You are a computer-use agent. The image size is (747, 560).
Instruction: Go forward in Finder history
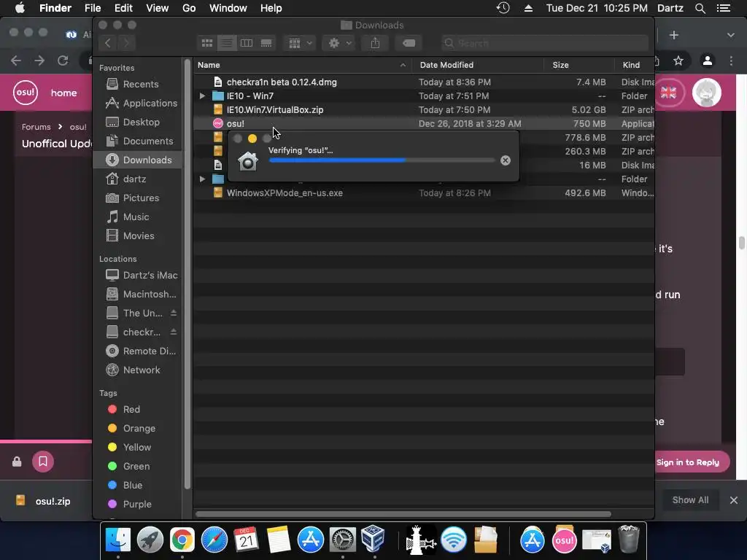click(126, 43)
